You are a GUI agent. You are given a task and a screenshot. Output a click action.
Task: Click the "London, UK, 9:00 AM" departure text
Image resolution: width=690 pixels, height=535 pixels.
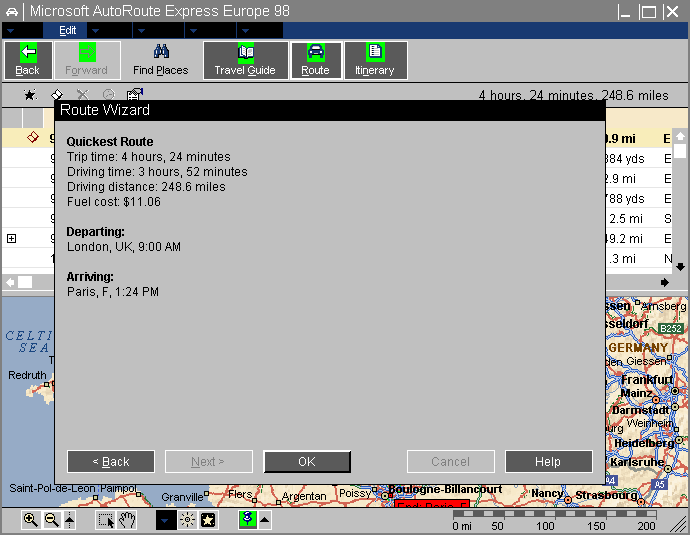click(x=124, y=247)
